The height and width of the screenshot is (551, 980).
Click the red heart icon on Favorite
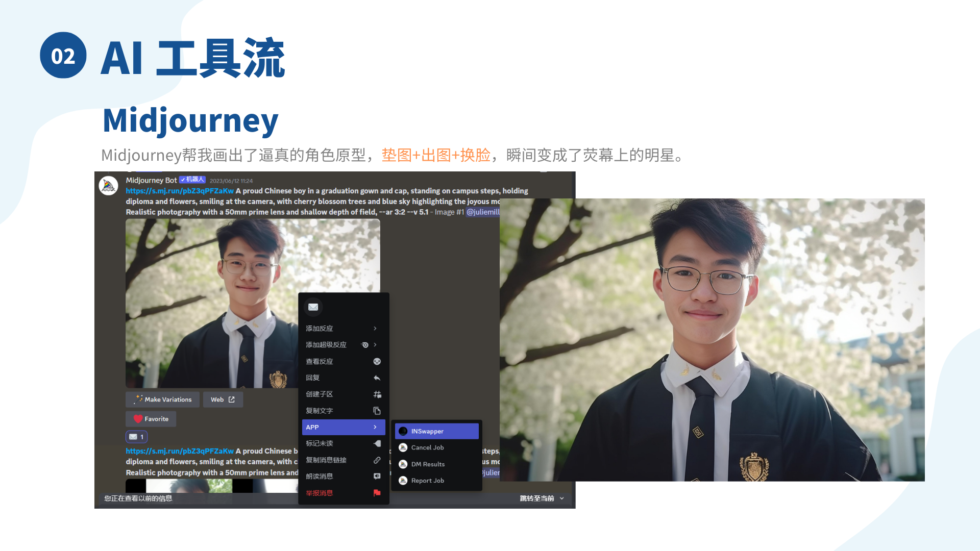(138, 419)
